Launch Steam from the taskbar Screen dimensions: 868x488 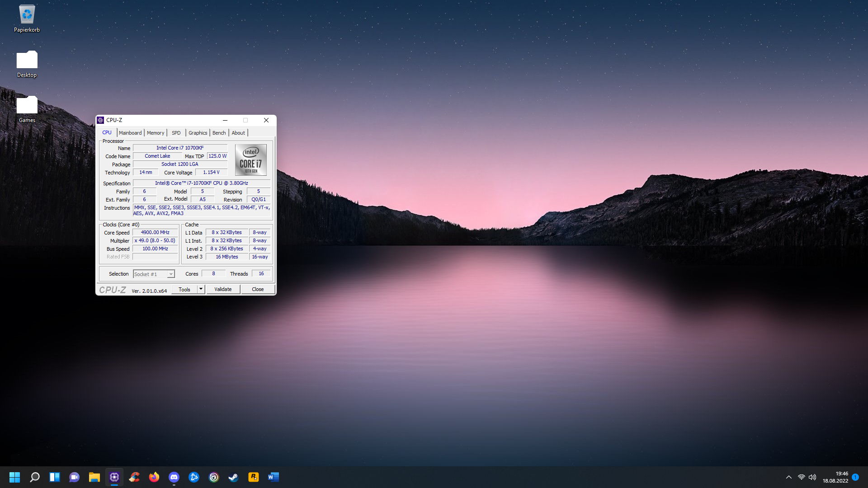(x=234, y=477)
